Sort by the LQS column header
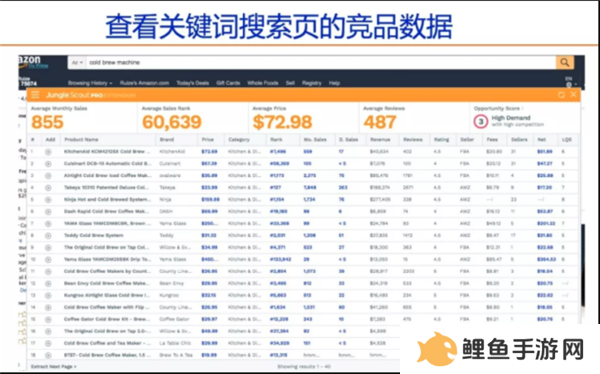 click(x=567, y=140)
